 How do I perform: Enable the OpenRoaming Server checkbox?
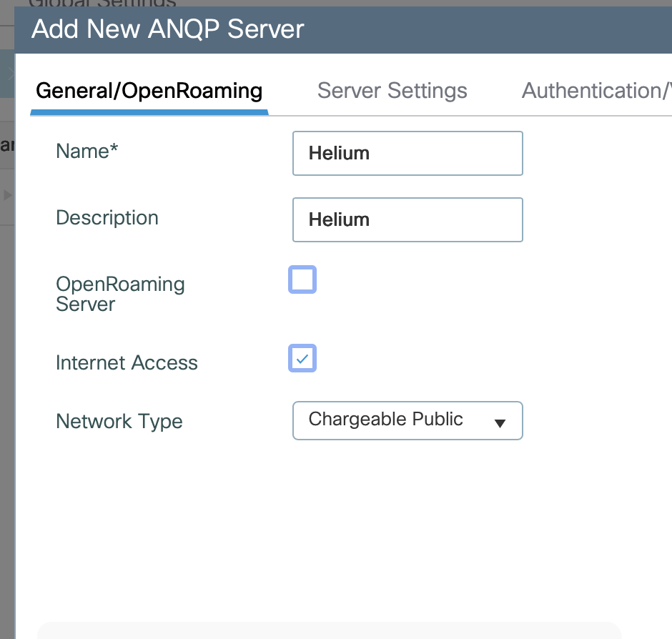coord(302,279)
